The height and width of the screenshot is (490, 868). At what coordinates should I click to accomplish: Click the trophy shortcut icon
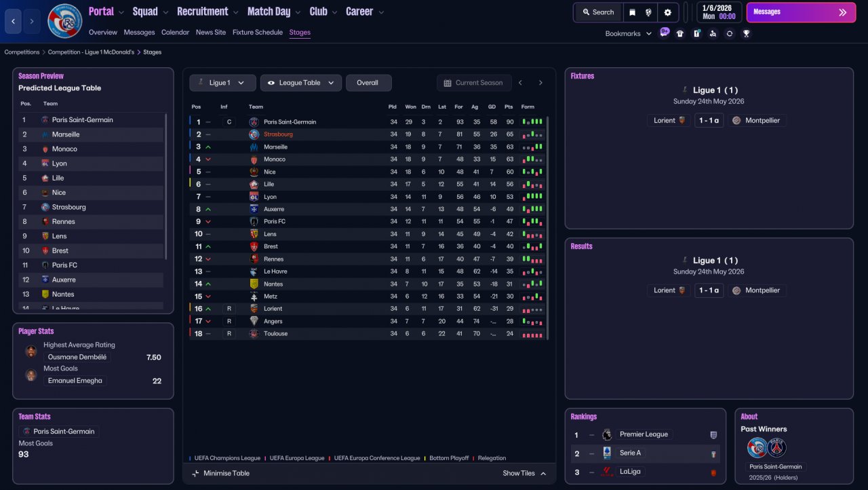click(x=746, y=33)
